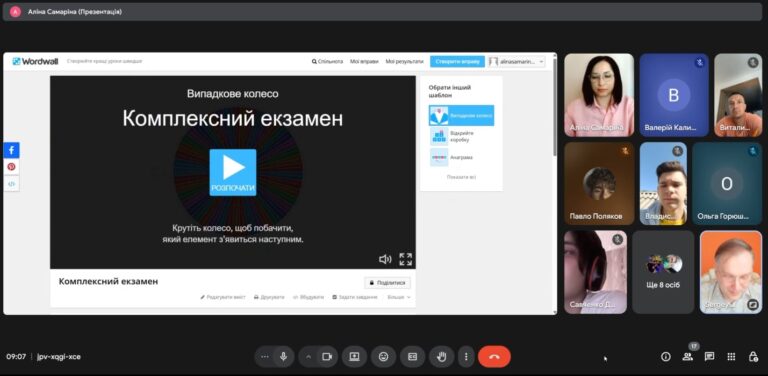This screenshot has width=768, height=376.
Task: Open the alinasamarin account dropdown
Action: click(517, 62)
